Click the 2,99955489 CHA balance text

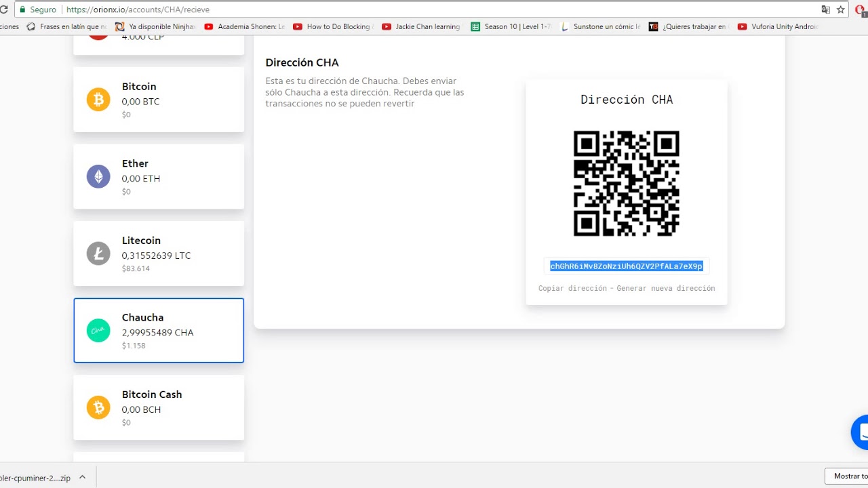pos(158,333)
